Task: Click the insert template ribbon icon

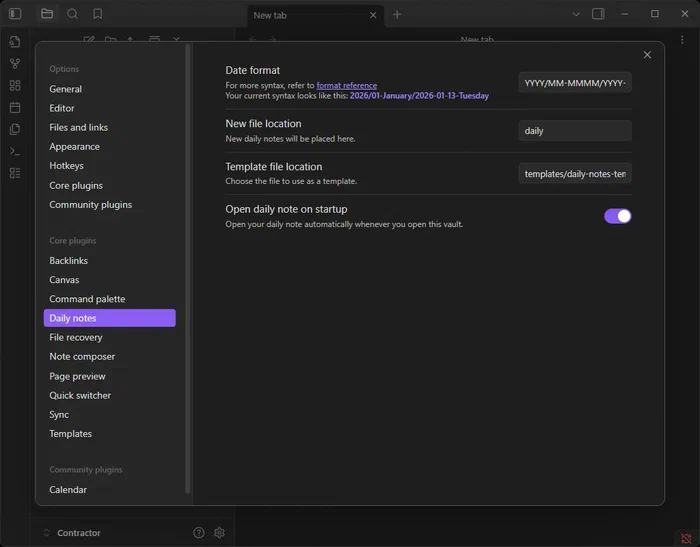Action: click(x=15, y=129)
